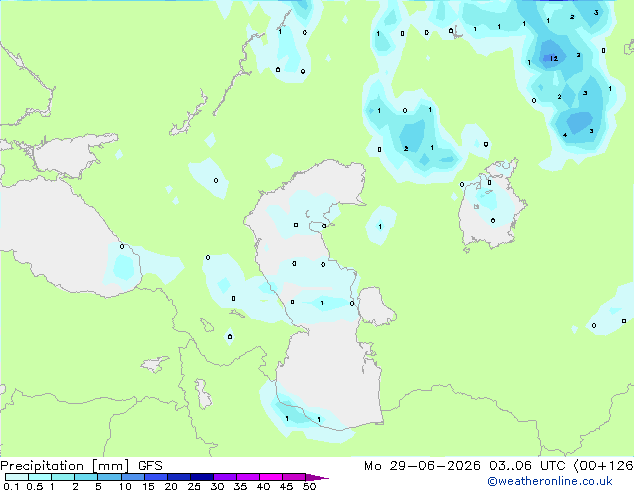The image size is (634, 490).
Task: Select the 0.1–0.5 mm palest legend swatch
Action: pyautogui.click(x=17, y=477)
